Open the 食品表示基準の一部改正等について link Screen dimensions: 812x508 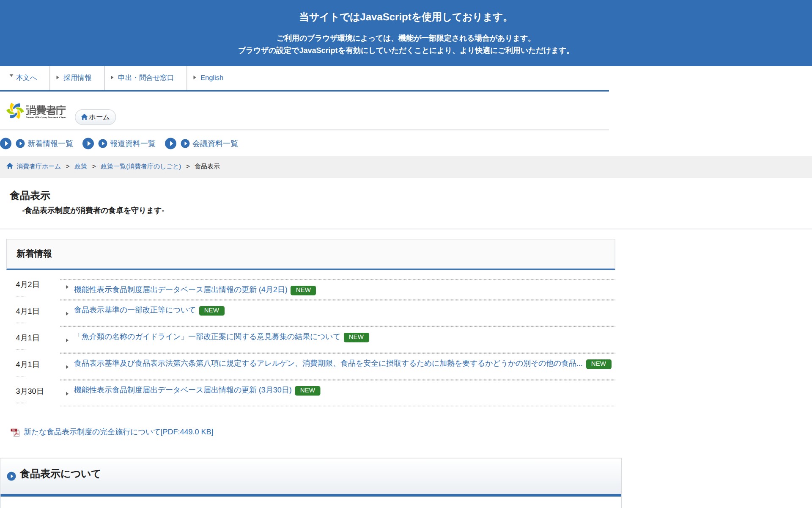134,310
